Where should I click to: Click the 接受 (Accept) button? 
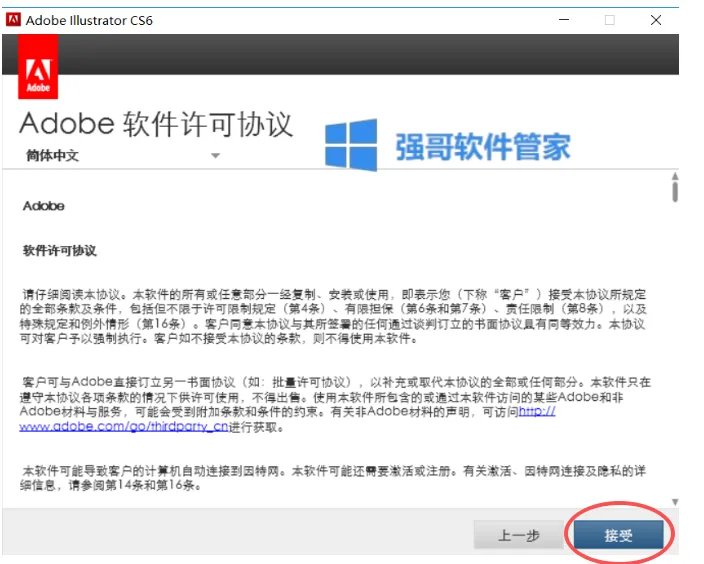[x=618, y=535]
